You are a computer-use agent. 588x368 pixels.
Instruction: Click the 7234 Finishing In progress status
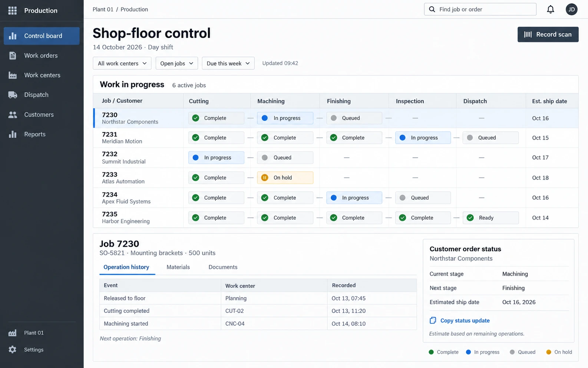point(354,198)
